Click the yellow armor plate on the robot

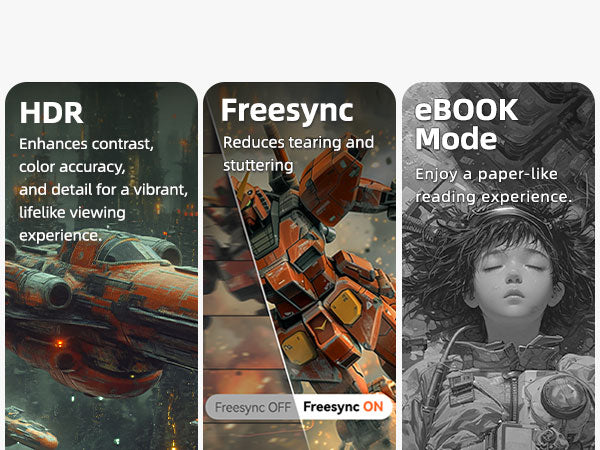[346, 306]
